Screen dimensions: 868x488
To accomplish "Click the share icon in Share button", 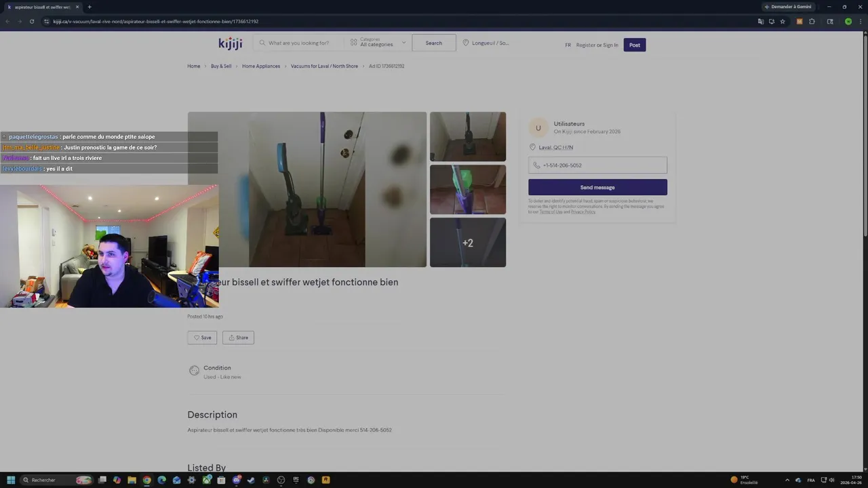I will pos(231,338).
